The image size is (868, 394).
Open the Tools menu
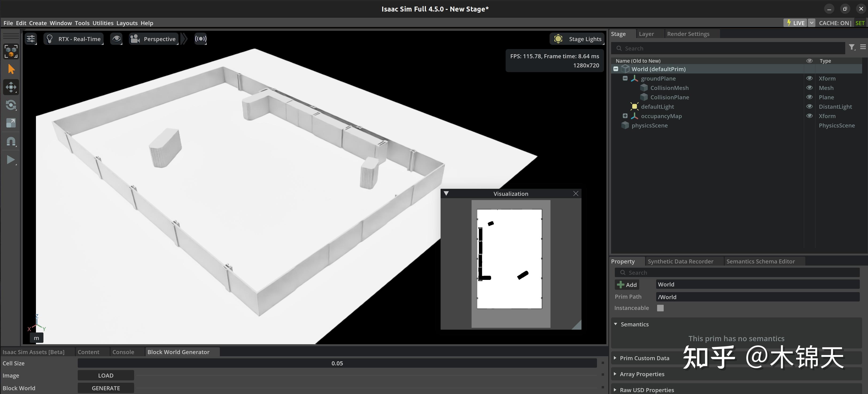pyautogui.click(x=82, y=23)
